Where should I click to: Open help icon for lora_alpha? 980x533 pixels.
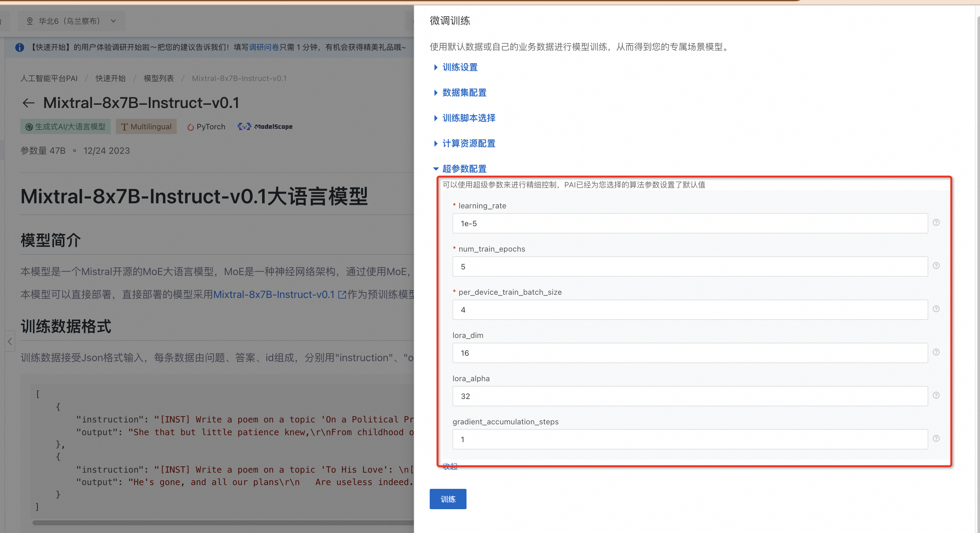936,395
